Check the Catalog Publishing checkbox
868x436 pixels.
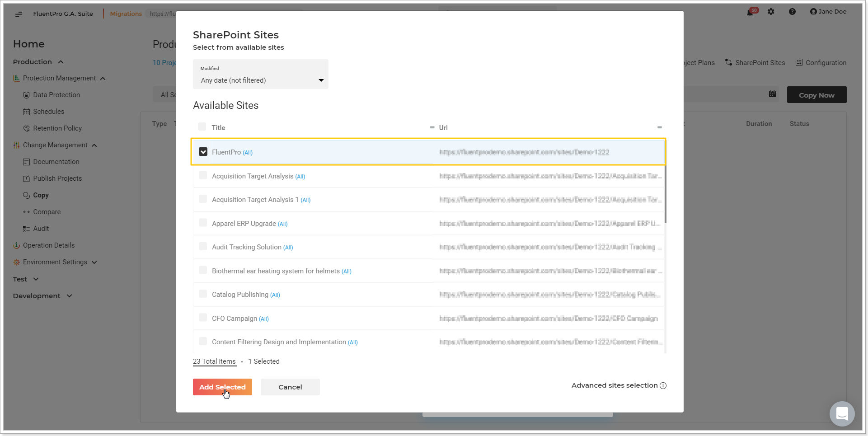coord(203,294)
